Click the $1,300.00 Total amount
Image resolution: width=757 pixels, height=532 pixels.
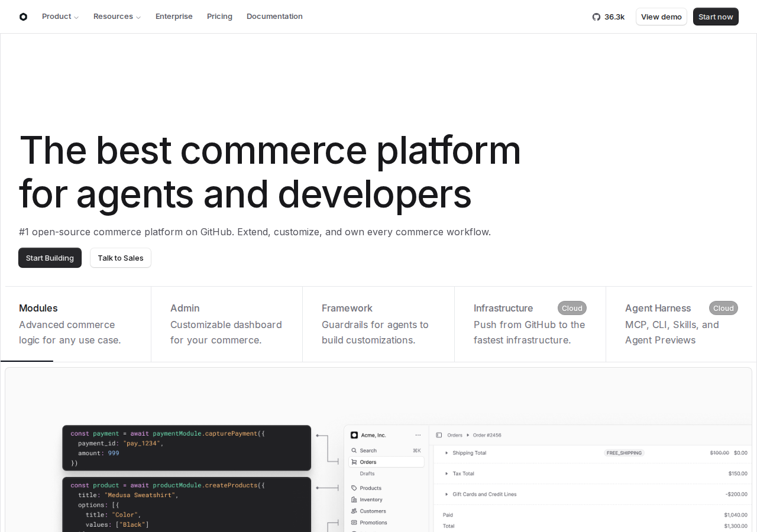click(736, 526)
